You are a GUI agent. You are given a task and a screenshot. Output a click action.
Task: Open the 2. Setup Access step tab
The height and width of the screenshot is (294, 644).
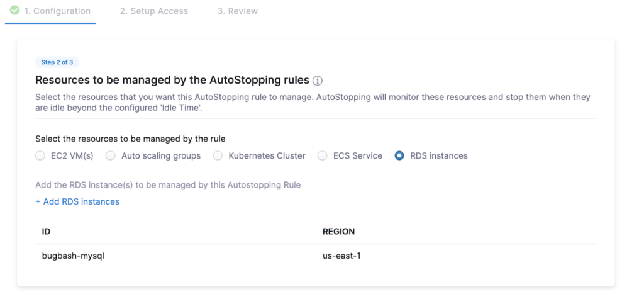154,11
